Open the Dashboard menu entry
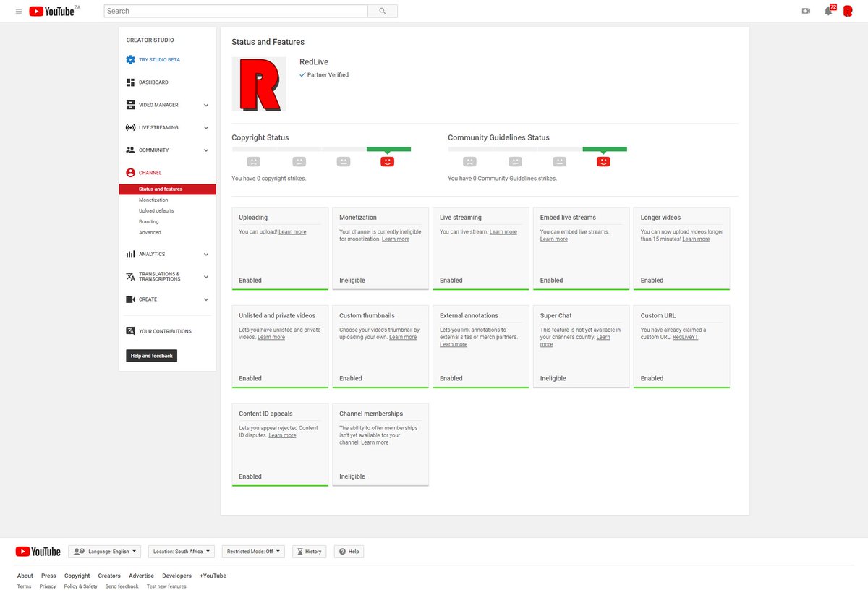Screen dimensions: 868x603 tap(153, 82)
